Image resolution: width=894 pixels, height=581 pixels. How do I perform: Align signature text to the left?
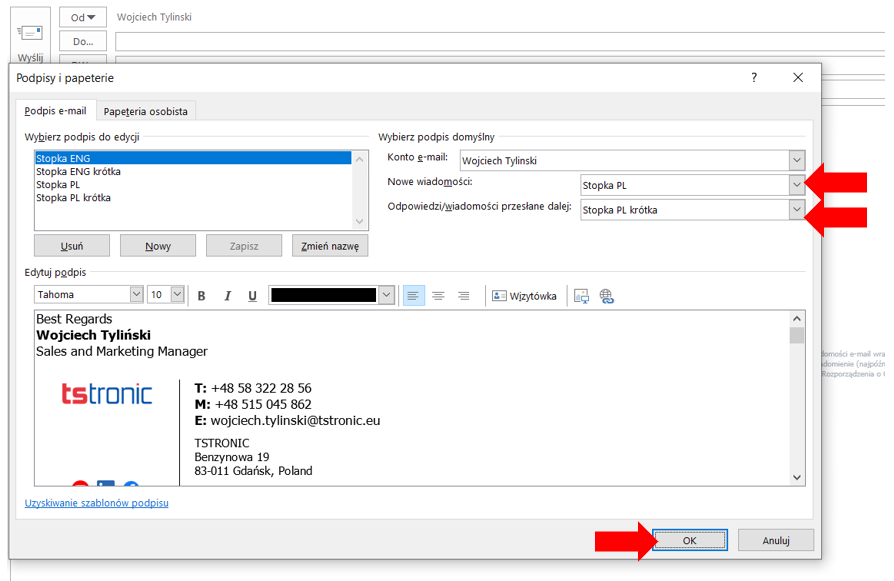pyautogui.click(x=413, y=296)
